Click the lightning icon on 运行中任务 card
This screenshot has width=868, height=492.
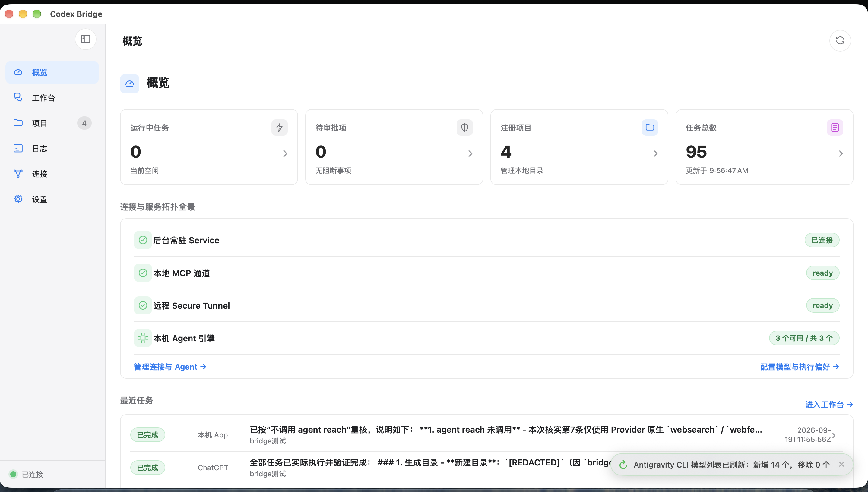(279, 128)
